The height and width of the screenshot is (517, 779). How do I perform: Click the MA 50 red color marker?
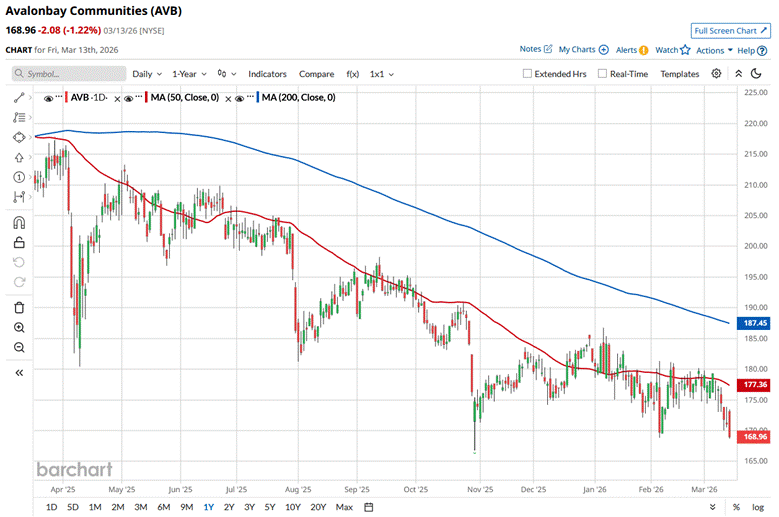click(146, 97)
